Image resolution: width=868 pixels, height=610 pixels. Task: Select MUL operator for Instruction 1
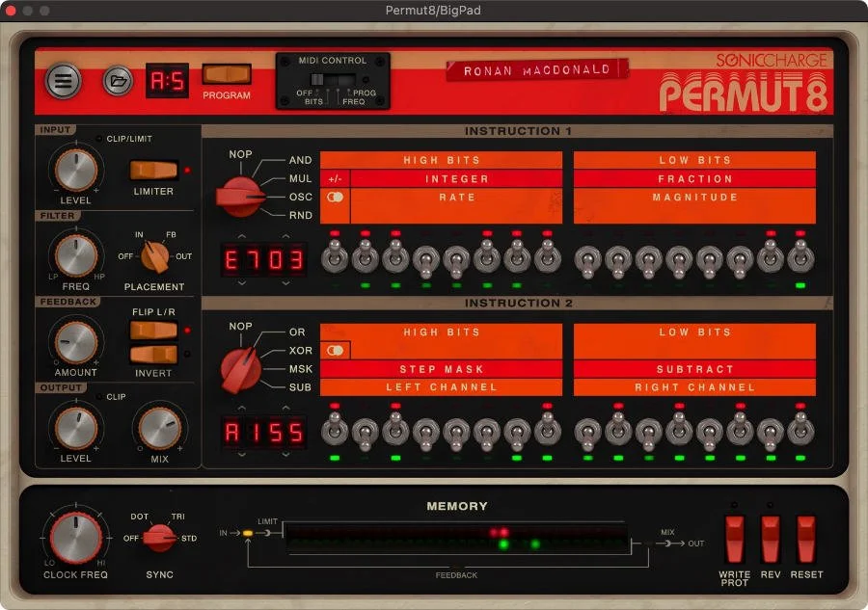[x=300, y=178]
